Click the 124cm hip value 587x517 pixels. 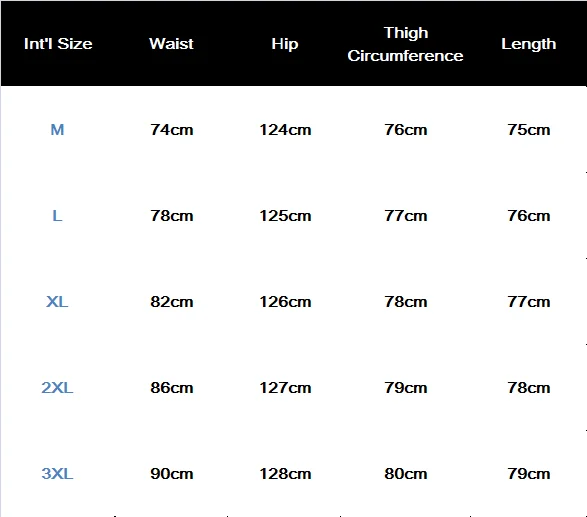285,130
